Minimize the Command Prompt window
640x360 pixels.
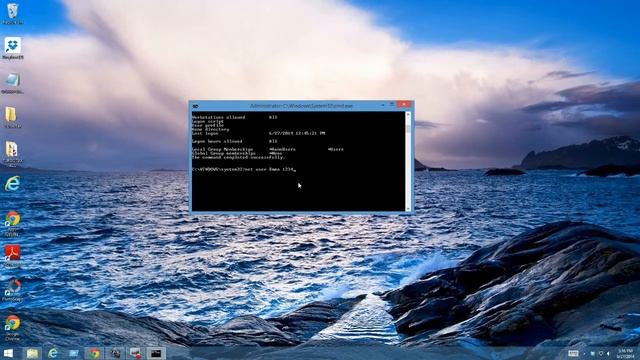(383, 105)
